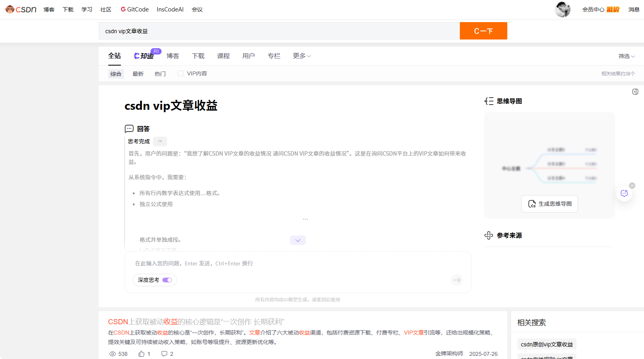This screenshot has width=644, height=359.
Task: Click inside the search input field
Action: 277,31
